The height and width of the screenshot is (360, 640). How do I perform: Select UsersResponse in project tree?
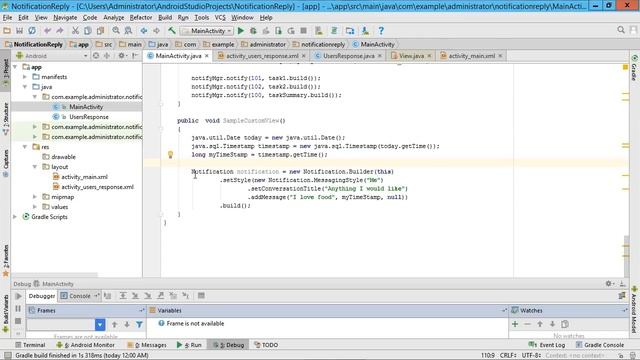tap(89, 117)
